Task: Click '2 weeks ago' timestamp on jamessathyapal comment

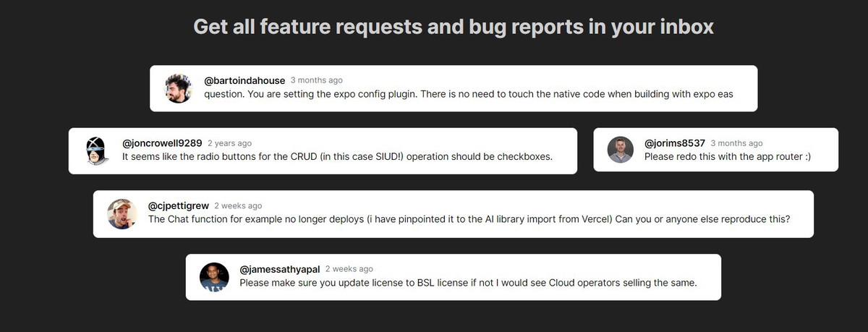Action: [349, 269]
